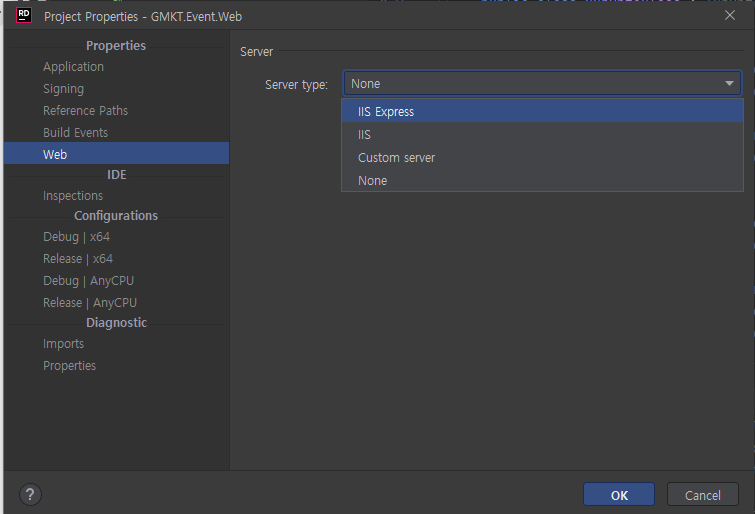Viewport: 755px width, 514px height.
Task: Go to the Signing page
Action: (x=63, y=89)
